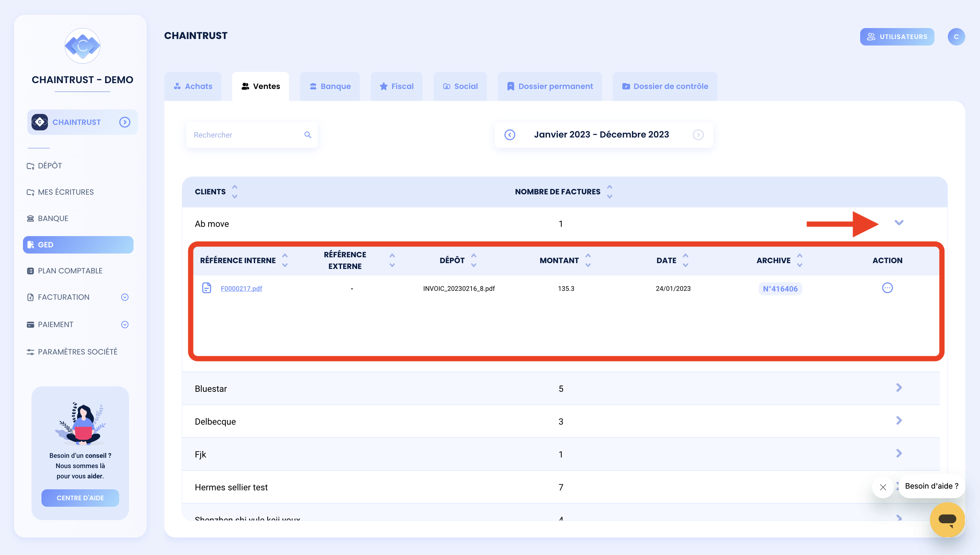The width and height of the screenshot is (980, 555).
Task: Select Ventes tab
Action: pyautogui.click(x=261, y=86)
